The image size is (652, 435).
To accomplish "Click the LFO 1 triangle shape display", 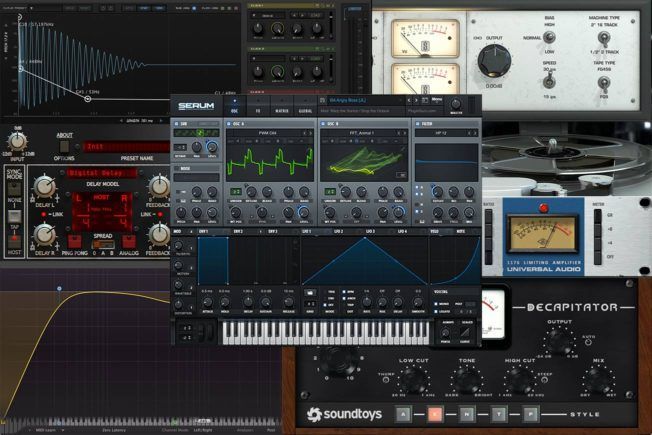I will [364, 261].
